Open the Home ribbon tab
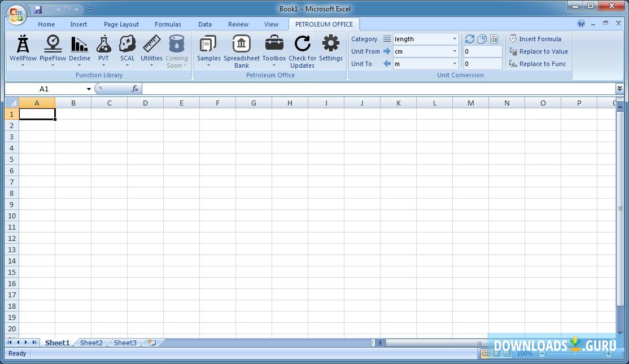 pos(46,24)
